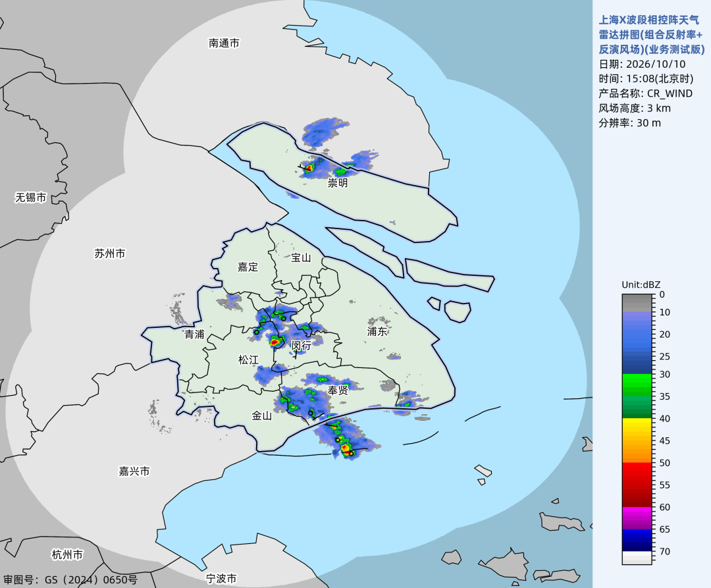This screenshot has height=588, width=711.
Task: Click legend tick label 40
Action: point(665,418)
